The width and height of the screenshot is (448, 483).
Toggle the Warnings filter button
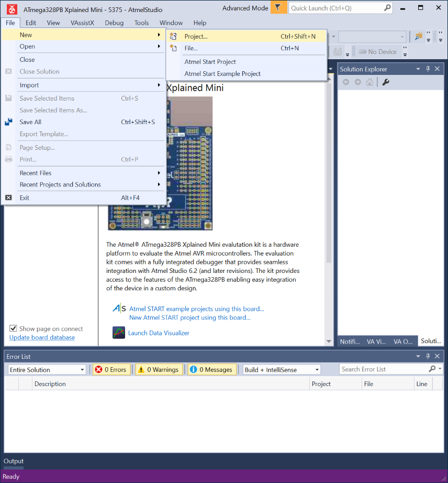coord(159,369)
